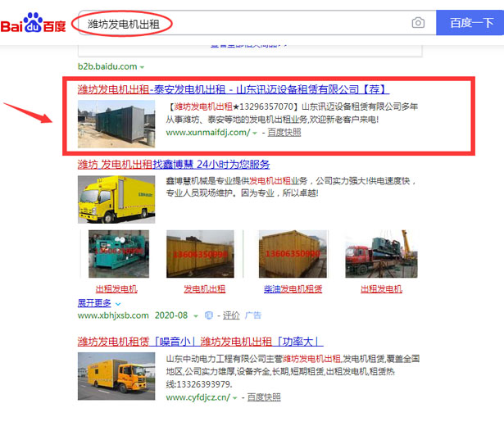This screenshot has height=426, width=504.
Task: Click the Baidu paw logo
Action: pos(34,22)
